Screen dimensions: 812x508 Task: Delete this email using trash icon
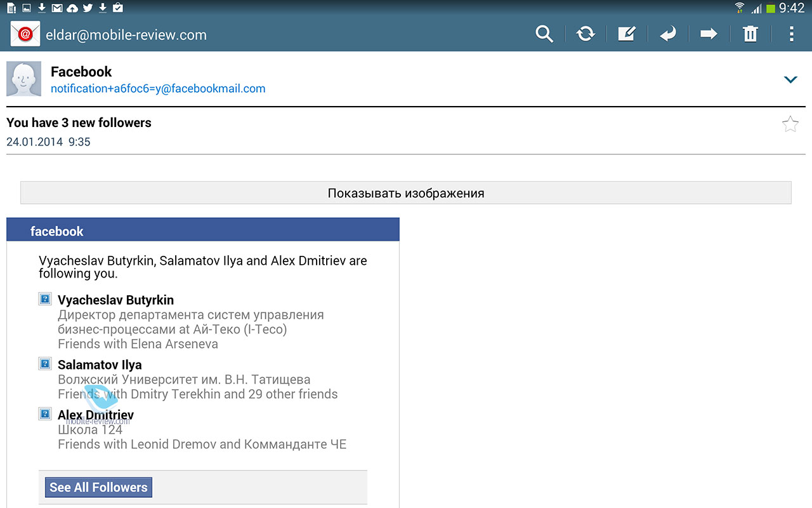tap(750, 34)
